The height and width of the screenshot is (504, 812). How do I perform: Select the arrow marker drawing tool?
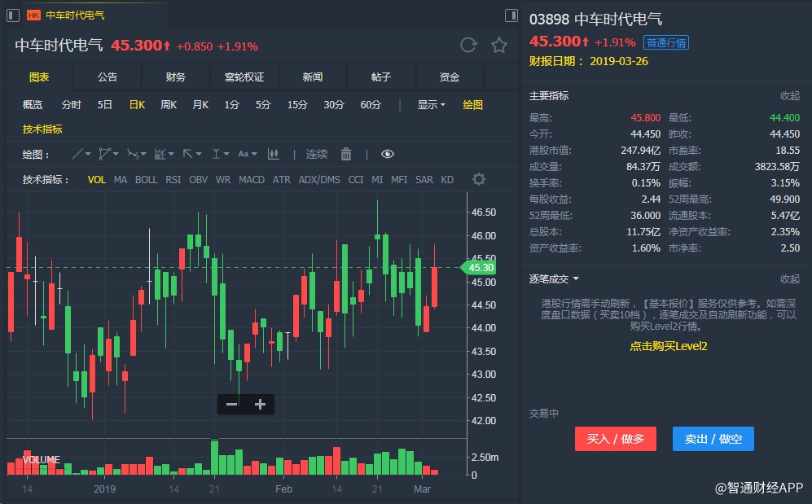(187, 154)
